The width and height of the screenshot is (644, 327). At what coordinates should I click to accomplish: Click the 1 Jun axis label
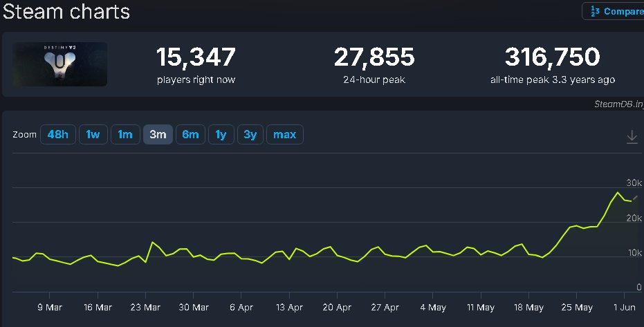click(624, 308)
